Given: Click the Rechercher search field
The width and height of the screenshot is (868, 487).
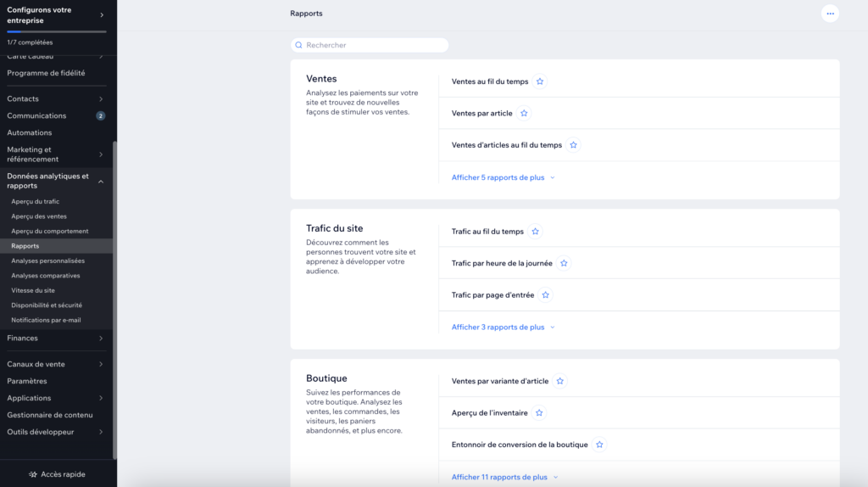Looking at the screenshot, I should (370, 45).
